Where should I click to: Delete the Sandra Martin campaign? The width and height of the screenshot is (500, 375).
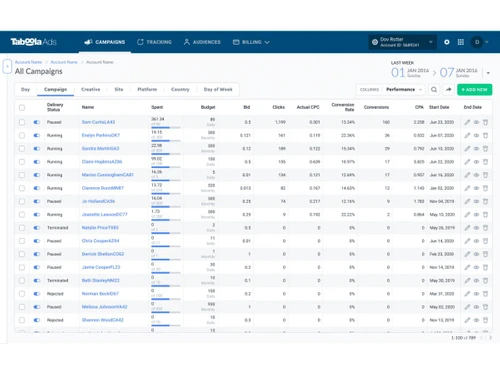485,149
